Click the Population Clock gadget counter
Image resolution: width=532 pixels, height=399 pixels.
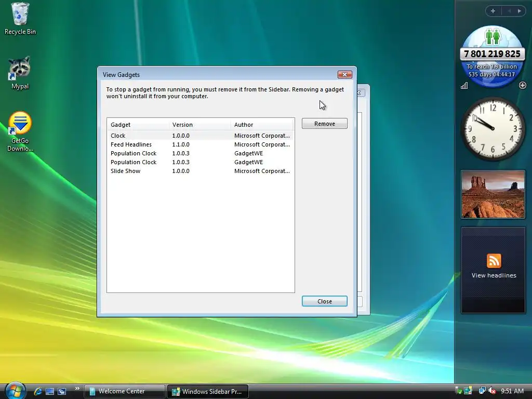pyautogui.click(x=493, y=54)
